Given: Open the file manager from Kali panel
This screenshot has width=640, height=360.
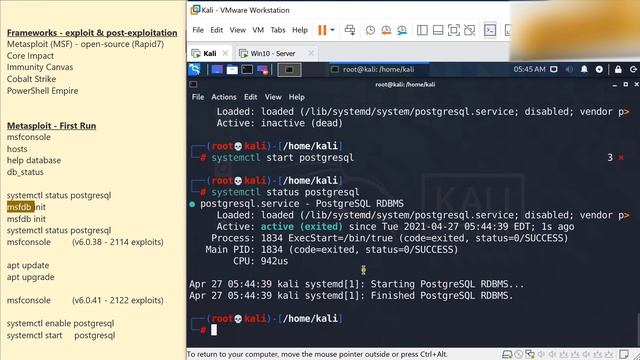Looking at the screenshot, I should pyautogui.click(x=232, y=69).
